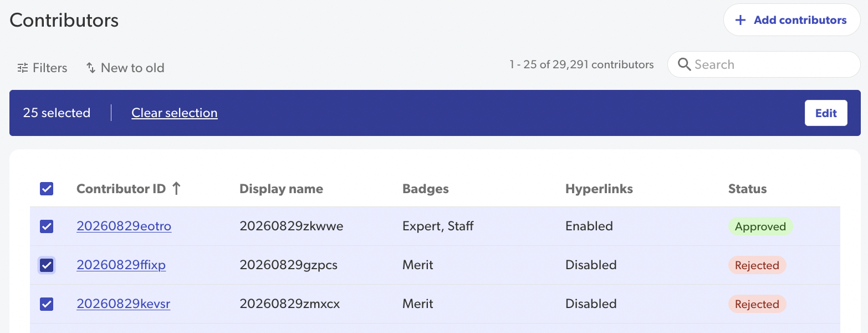Click the Clear selection link

[x=175, y=113]
